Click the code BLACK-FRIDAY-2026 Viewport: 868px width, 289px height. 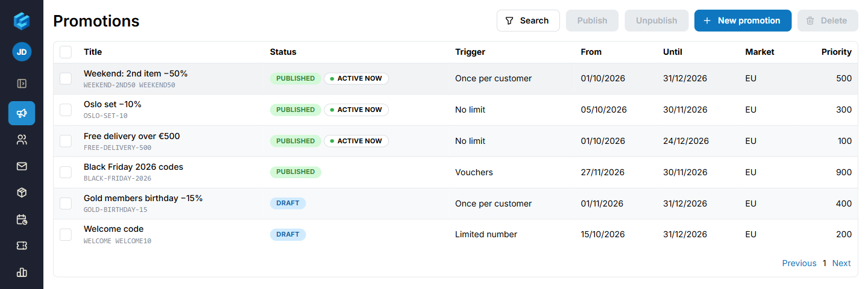[118, 179]
